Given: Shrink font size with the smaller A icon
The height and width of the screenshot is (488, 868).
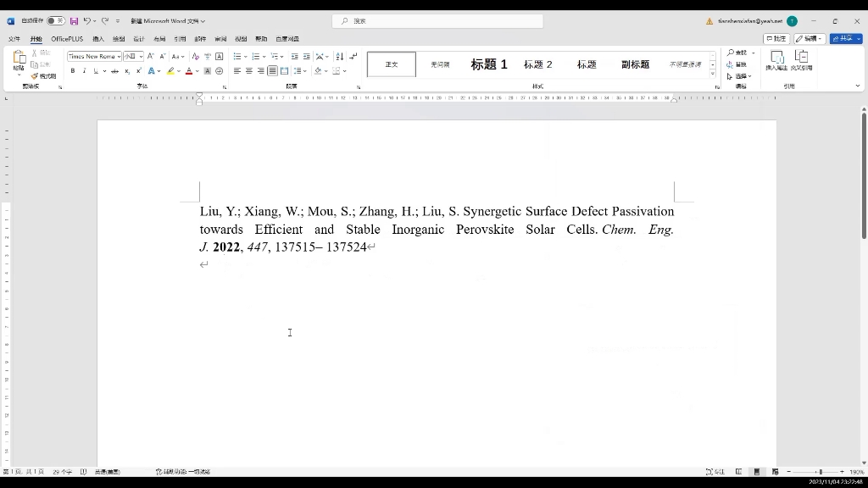Looking at the screenshot, I should point(162,57).
